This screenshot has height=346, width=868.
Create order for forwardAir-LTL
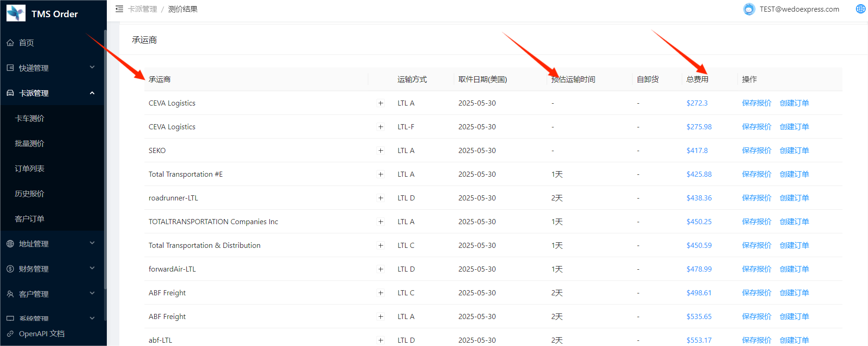click(x=794, y=269)
